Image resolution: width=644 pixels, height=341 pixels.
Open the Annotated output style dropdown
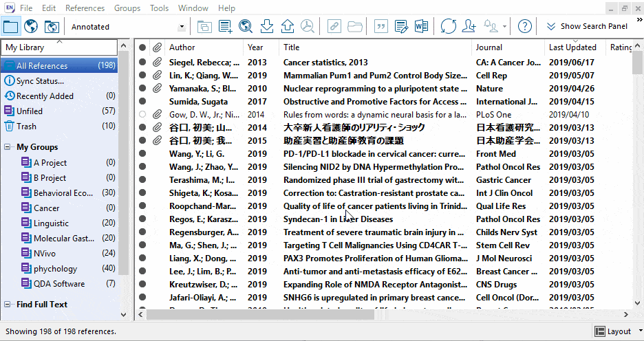pos(181,27)
